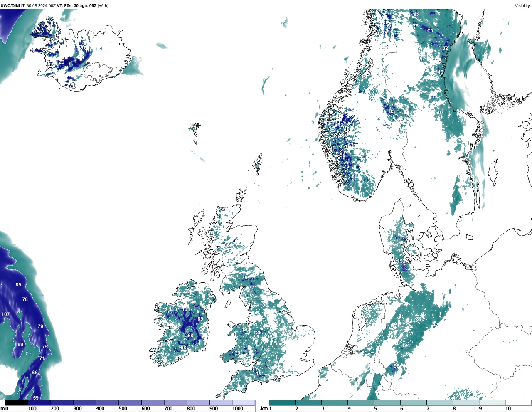Viewport: 532px width, 412px height.
Task: Click the 10 km white legend segment
Action: 517,402
